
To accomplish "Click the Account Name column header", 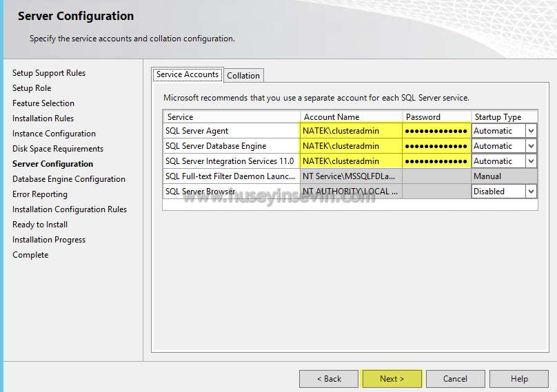I will click(x=352, y=117).
